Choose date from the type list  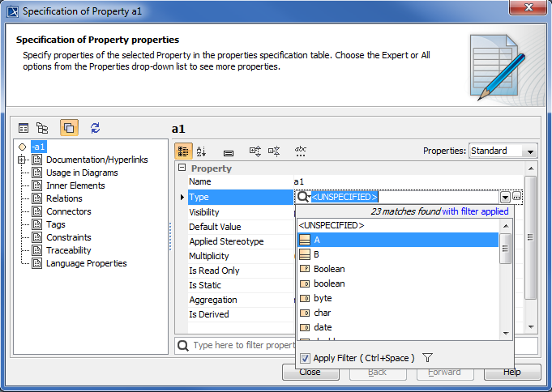398,327
